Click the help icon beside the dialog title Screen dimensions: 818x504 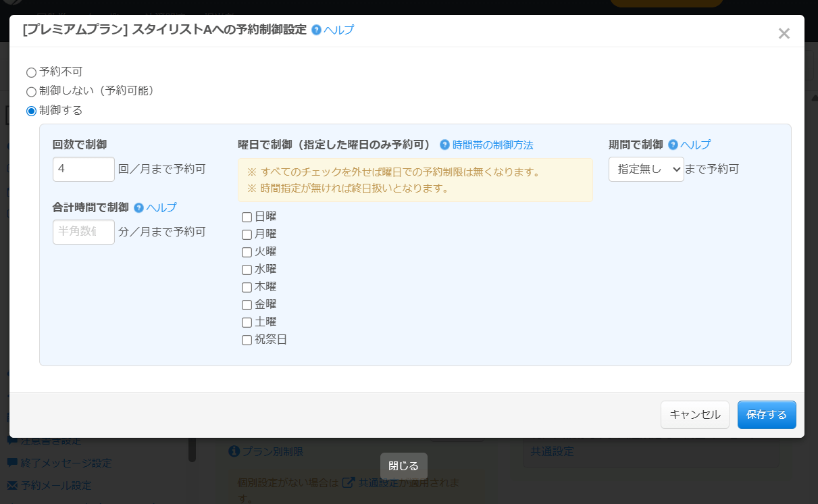coord(316,30)
